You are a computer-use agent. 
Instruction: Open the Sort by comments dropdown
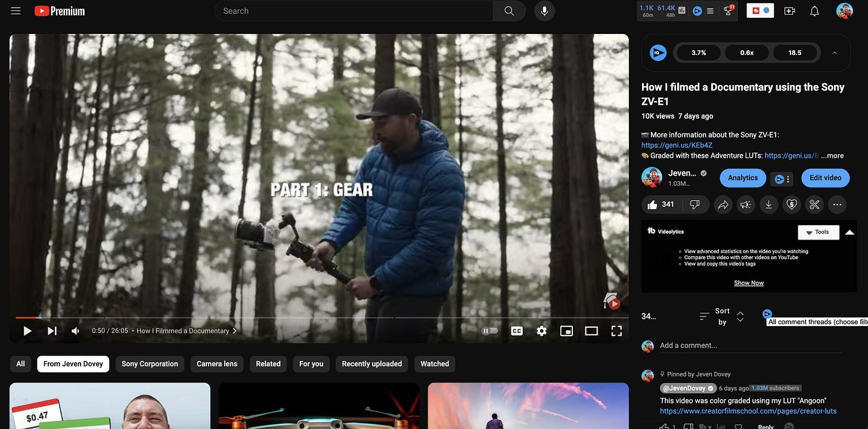(722, 316)
